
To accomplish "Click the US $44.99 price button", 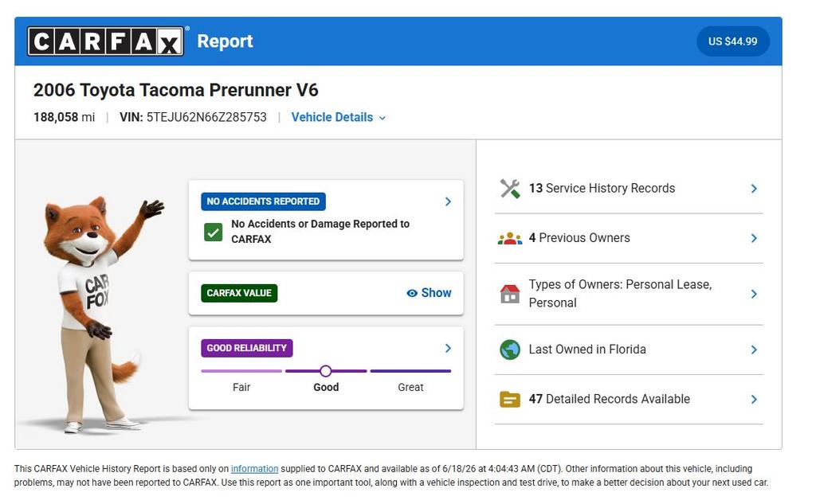I will [733, 41].
